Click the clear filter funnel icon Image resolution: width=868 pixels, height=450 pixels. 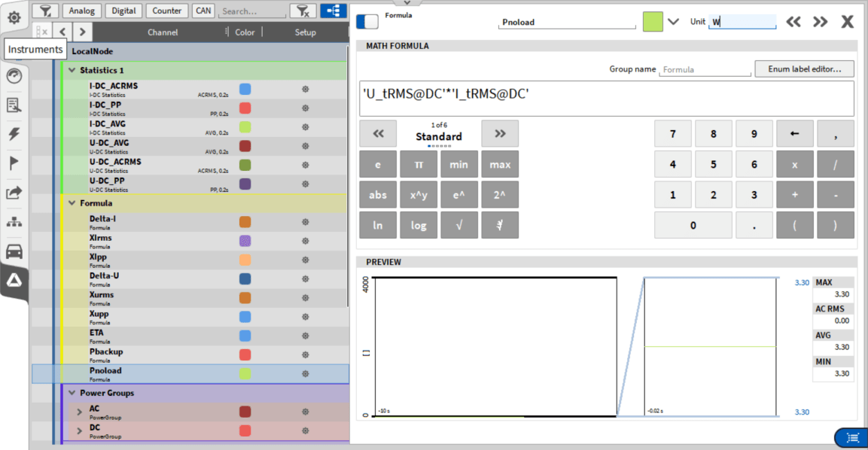point(303,11)
